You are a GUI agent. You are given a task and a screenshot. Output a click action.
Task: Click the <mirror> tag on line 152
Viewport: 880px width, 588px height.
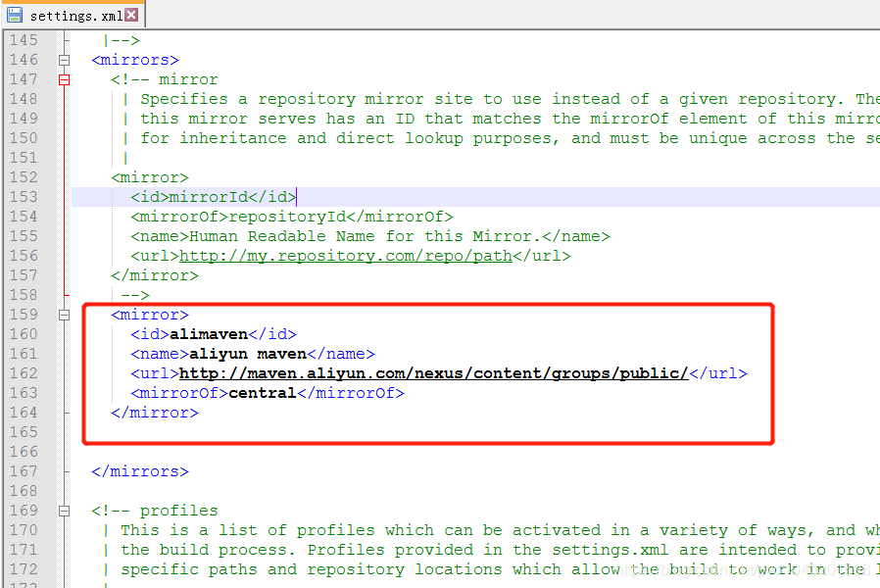(x=150, y=177)
